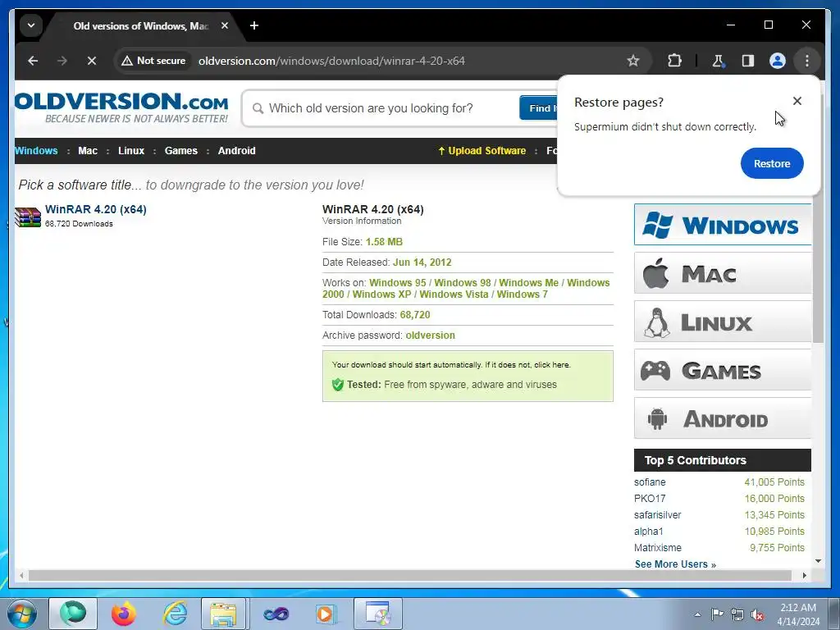The image size is (840, 630).
Task: Open the media player taskbar icon
Action: point(325,614)
